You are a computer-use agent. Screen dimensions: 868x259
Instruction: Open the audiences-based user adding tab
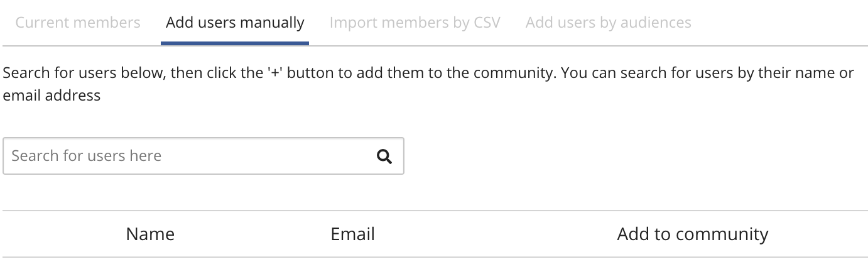(608, 23)
